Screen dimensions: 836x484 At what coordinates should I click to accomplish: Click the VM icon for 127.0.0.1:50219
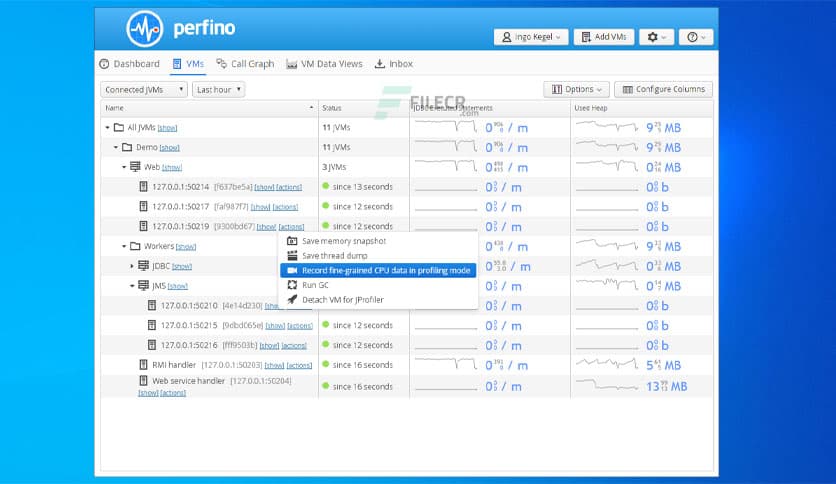click(x=143, y=226)
